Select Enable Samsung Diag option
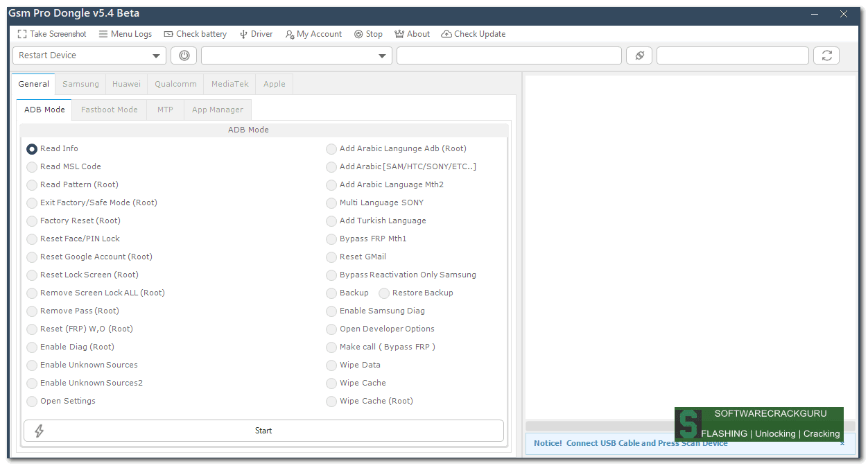Viewport: 868px width, 466px height. pos(376,311)
